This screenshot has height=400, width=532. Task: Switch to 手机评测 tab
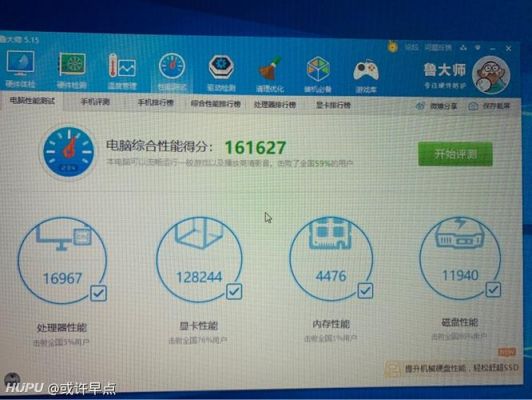[95, 102]
